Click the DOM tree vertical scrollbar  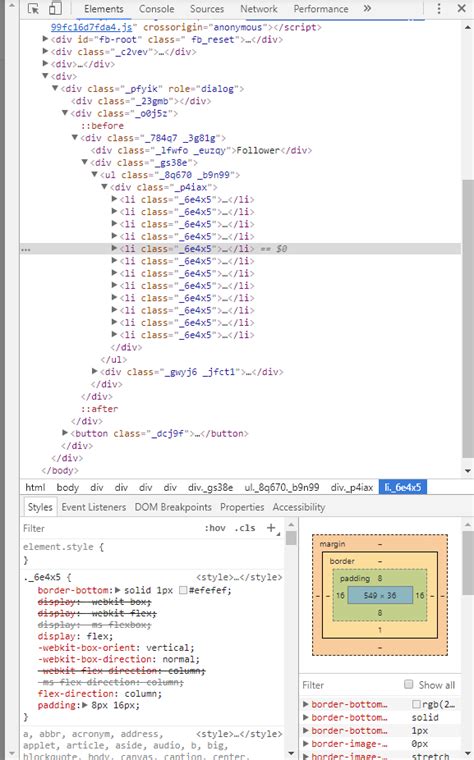(x=467, y=318)
